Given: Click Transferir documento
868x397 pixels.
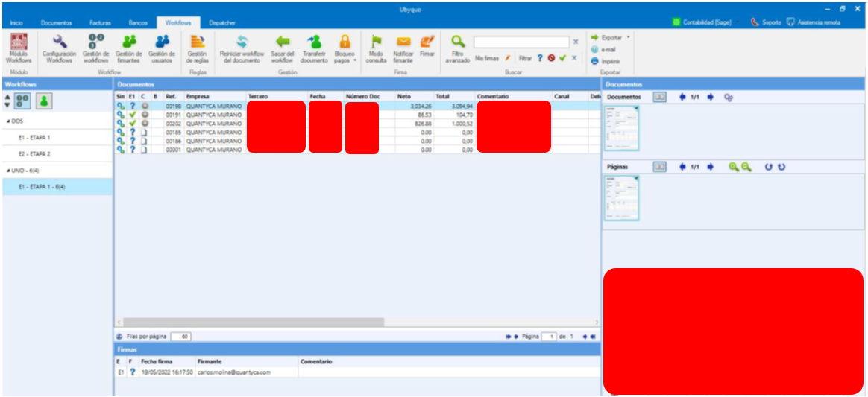Looking at the screenshot, I should [314, 48].
